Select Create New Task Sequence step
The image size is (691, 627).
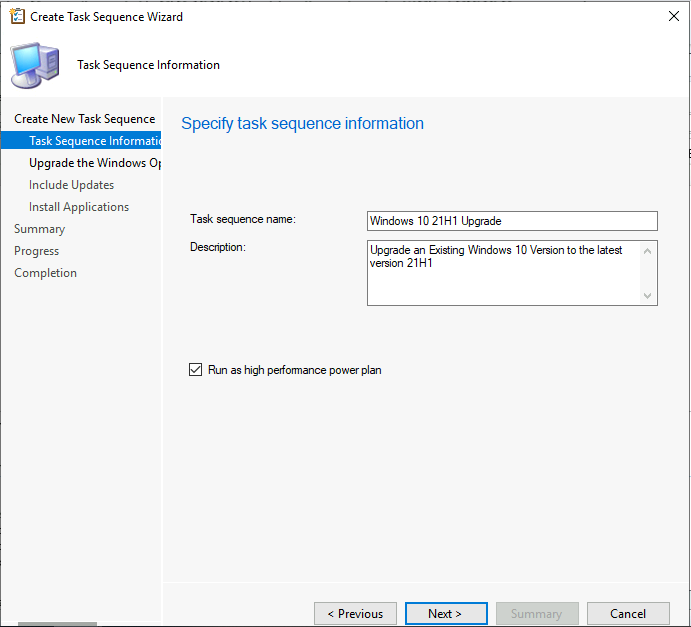tap(85, 119)
